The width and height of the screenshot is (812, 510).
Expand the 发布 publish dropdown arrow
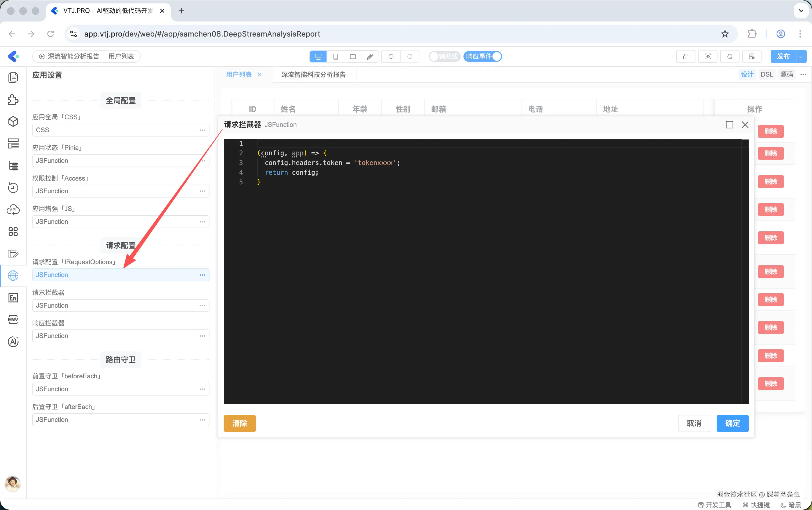[x=801, y=56]
